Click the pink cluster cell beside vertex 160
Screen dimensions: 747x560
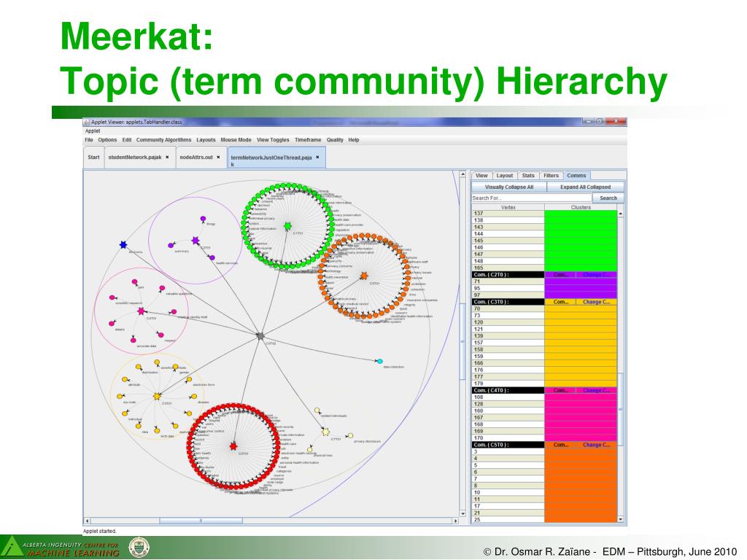pos(581,411)
